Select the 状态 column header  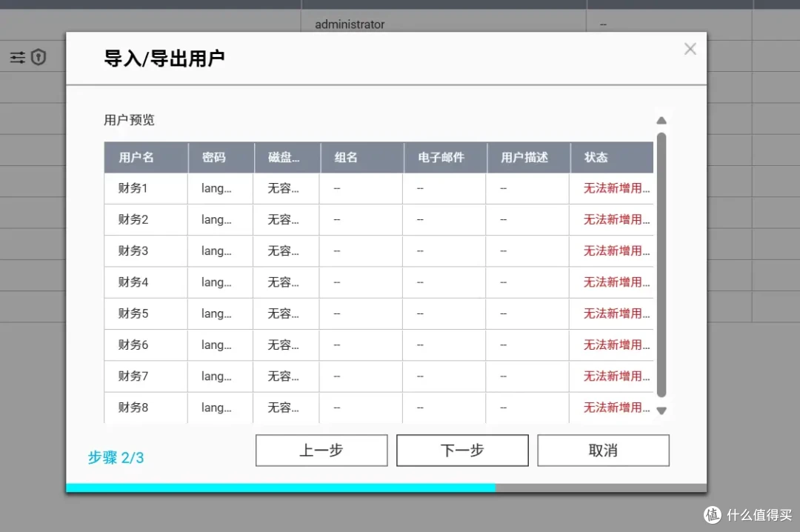click(x=612, y=157)
